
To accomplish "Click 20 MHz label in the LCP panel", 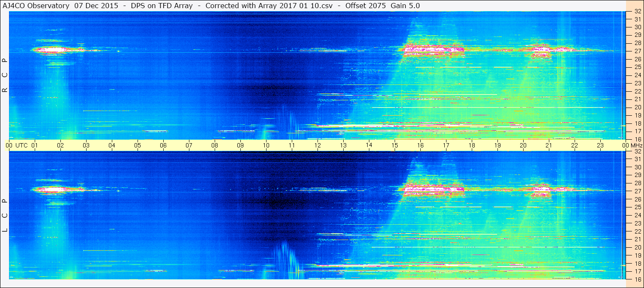I will pos(637,247).
